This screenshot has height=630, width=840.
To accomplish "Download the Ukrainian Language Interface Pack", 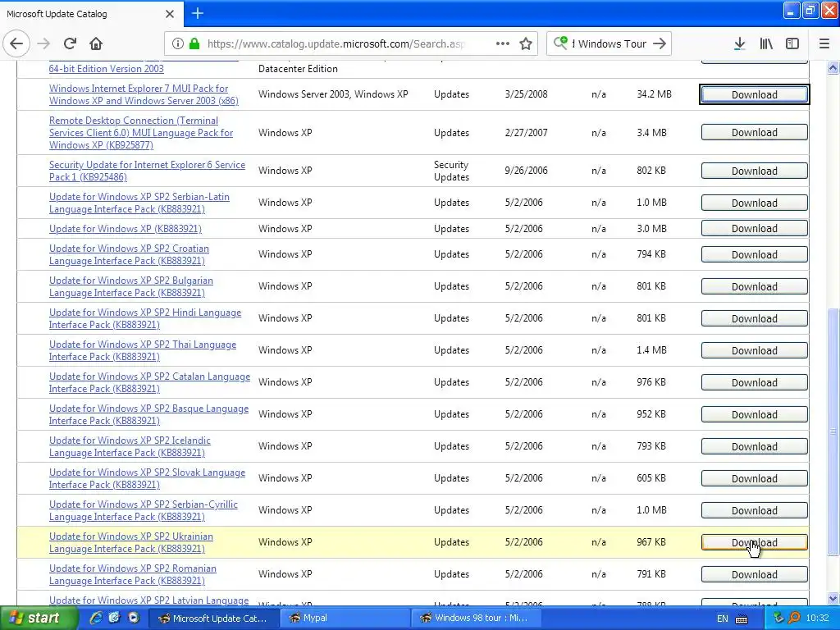I will 754,543.
